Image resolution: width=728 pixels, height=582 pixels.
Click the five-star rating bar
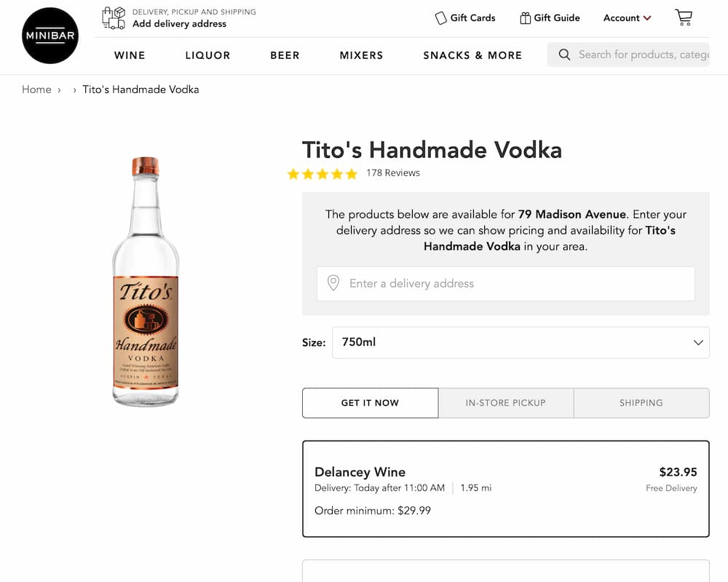pyautogui.click(x=323, y=174)
